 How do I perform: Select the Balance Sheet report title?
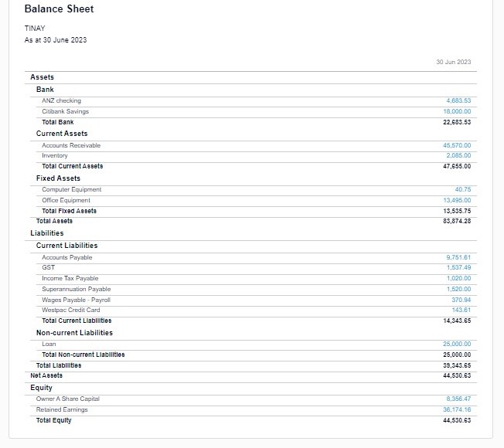click(59, 9)
